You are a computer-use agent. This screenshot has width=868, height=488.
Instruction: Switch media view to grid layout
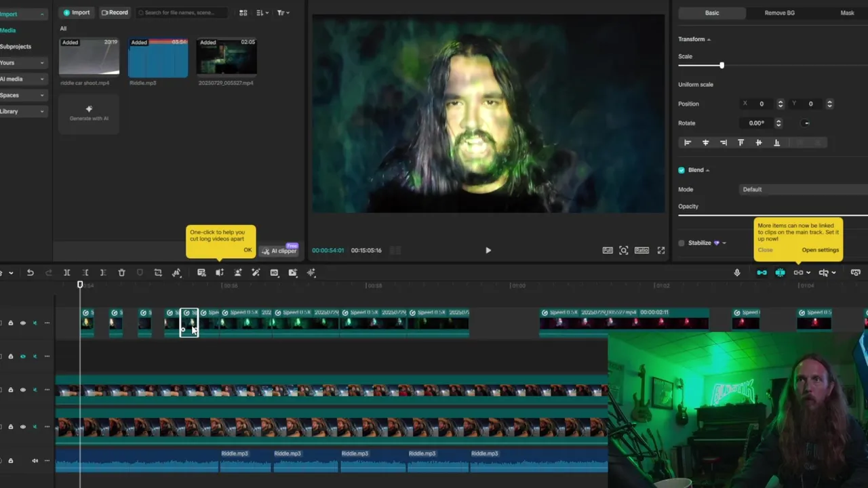tap(243, 12)
